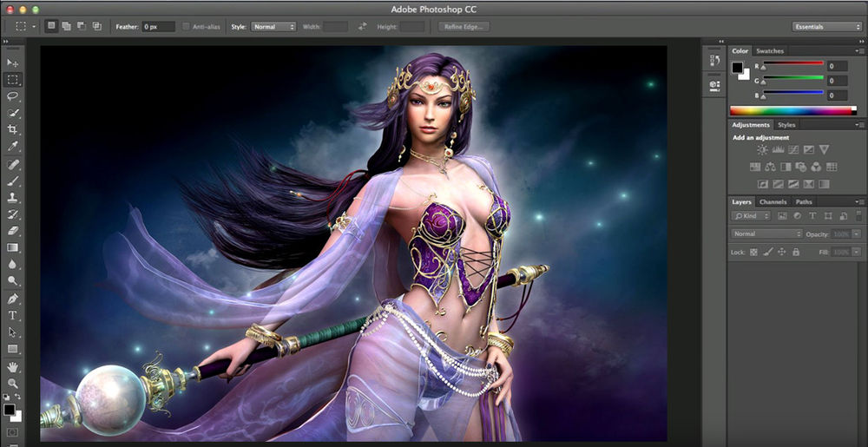
Task: Add a Curves adjustment
Action: (793, 149)
